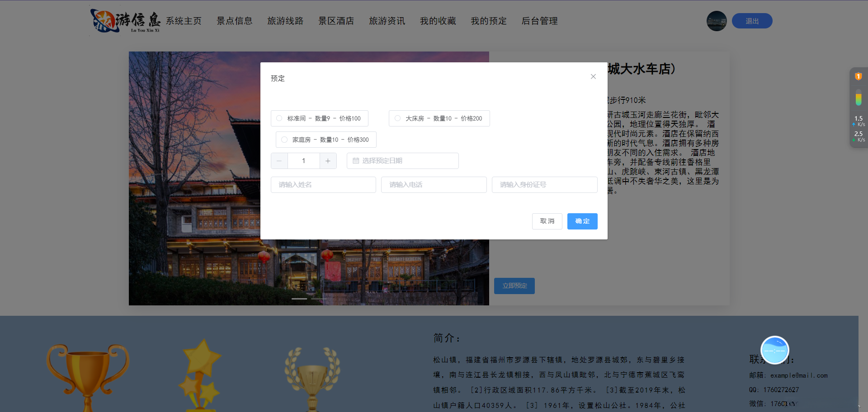
Task: Focus the 请输入姓名 name field
Action: 323,185
